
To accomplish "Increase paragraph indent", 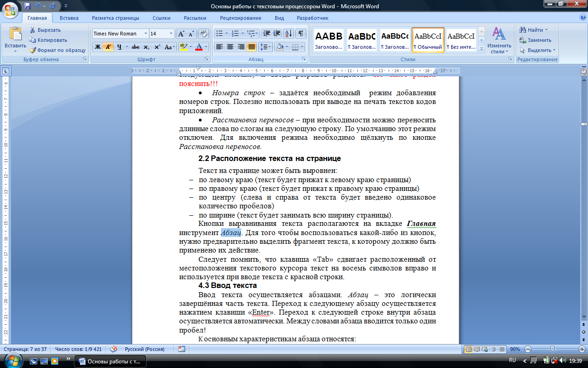I will (277, 34).
